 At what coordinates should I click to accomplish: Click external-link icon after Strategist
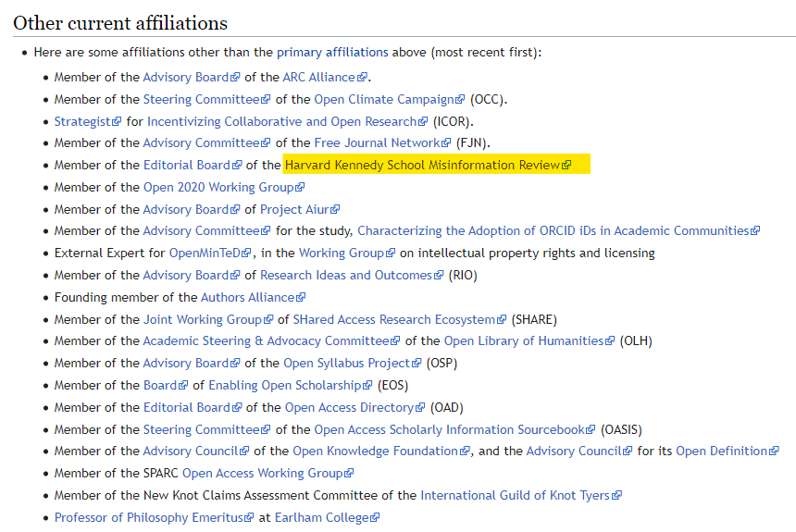(x=117, y=122)
